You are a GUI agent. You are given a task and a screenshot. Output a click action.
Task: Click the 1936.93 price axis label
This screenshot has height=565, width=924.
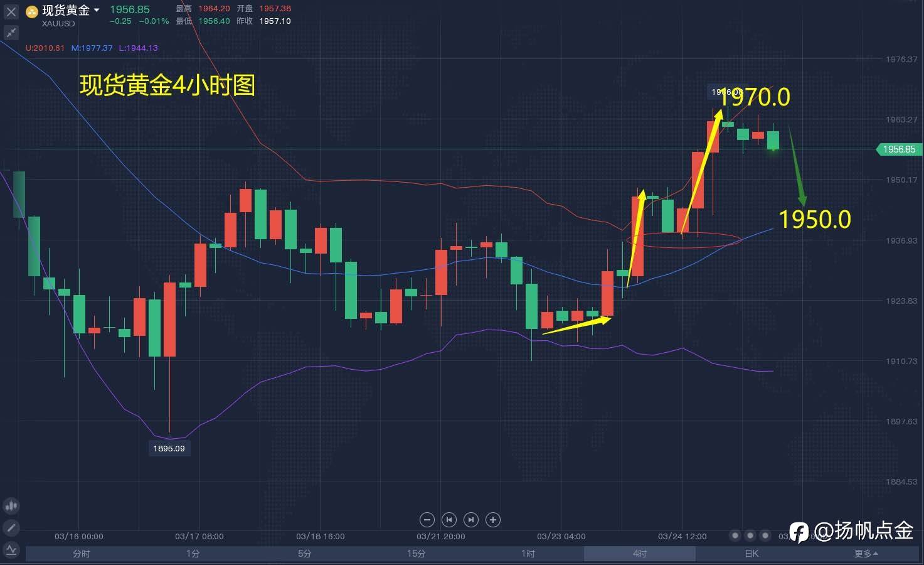click(x=901, y=240)
